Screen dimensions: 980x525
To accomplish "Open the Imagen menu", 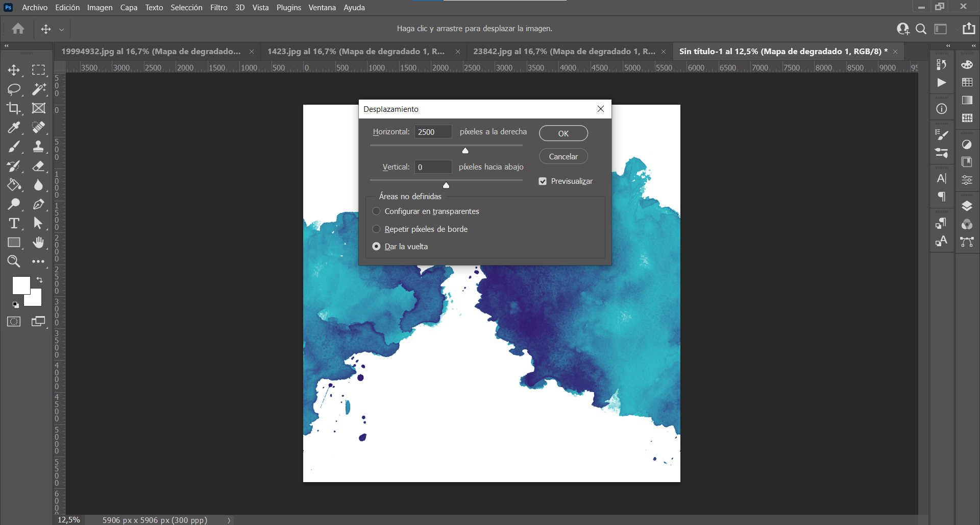I will point(100,8).
